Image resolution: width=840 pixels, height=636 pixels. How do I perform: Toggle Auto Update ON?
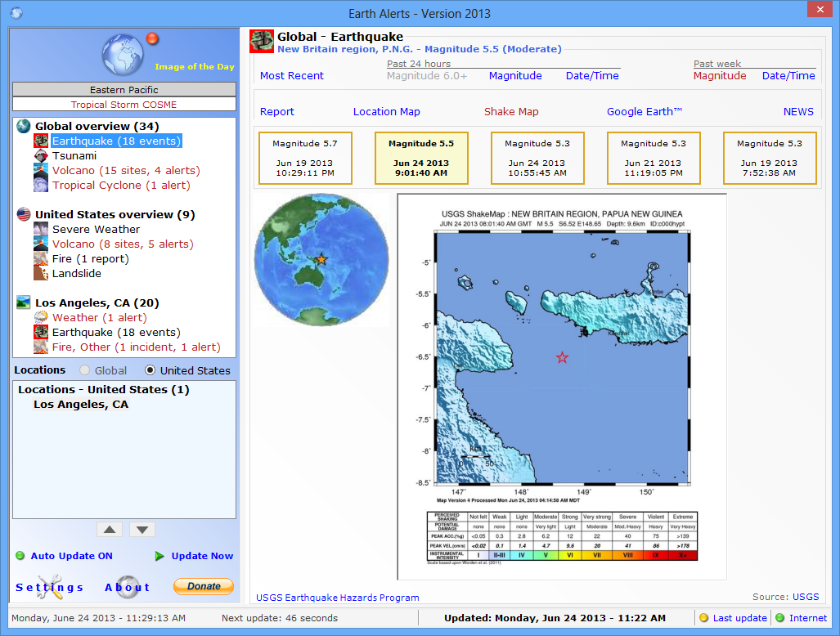tap(71, 556)
